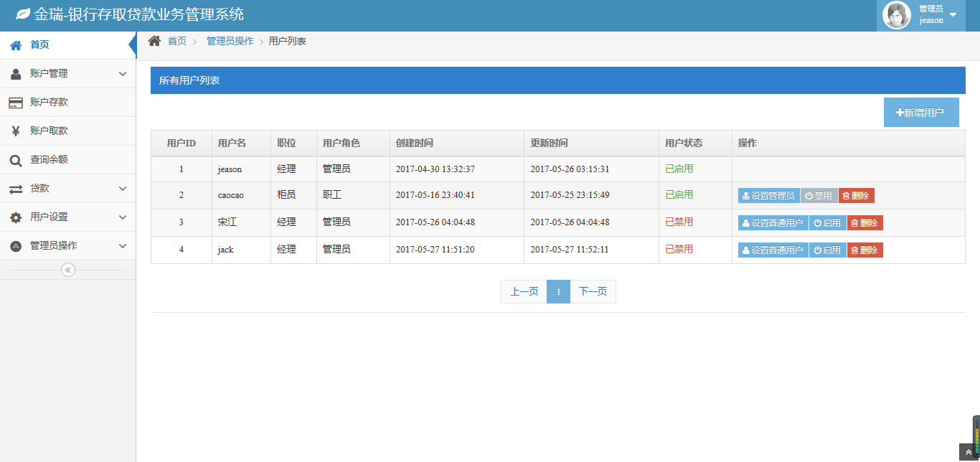Disable user caocao with 禁用
Screen dimensions: 980x462
point(819,196)
